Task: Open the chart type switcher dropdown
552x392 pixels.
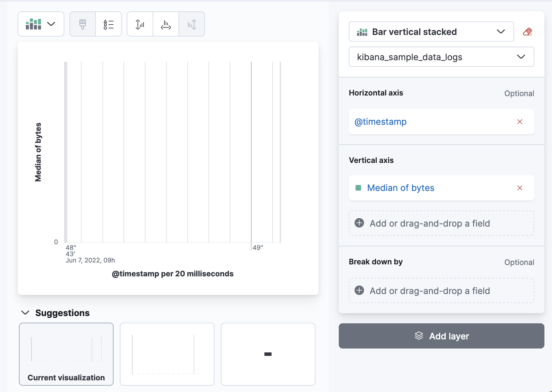Action: (x=41, y=24)
